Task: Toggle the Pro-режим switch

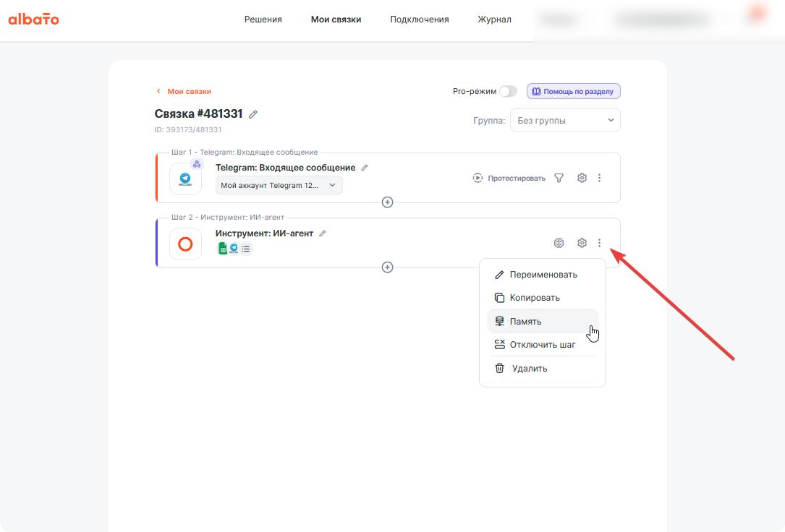Action: coord(508,92)
